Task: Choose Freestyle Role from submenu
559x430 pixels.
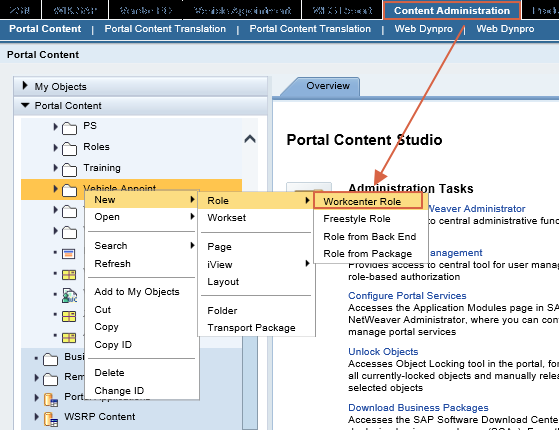Action: click(357, 219)
